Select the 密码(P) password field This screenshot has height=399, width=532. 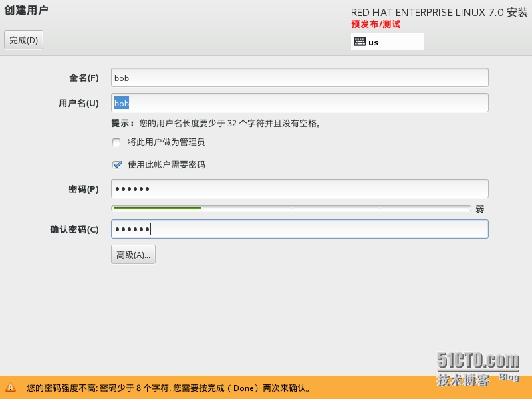click(300, 189)
